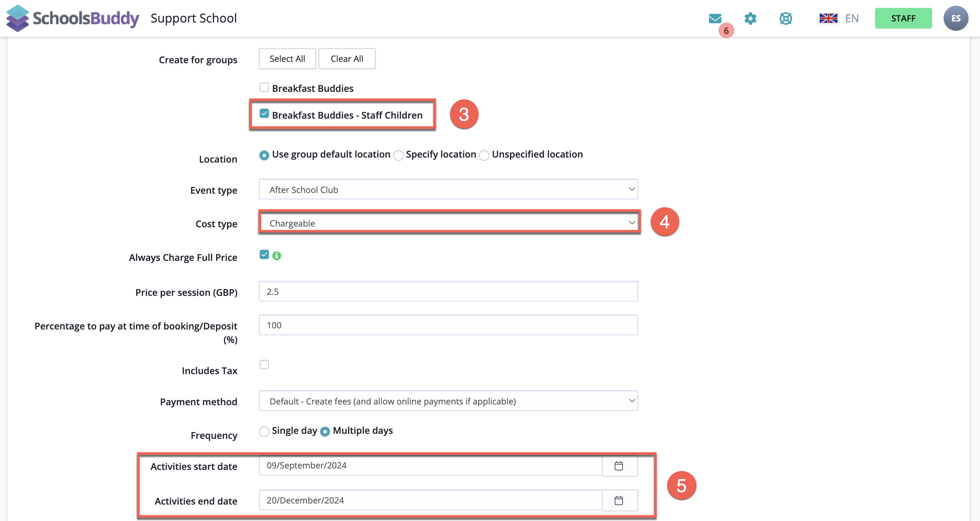980x521 pixels.
Task: Click the Cost type label
Action: tap(216, 224)
